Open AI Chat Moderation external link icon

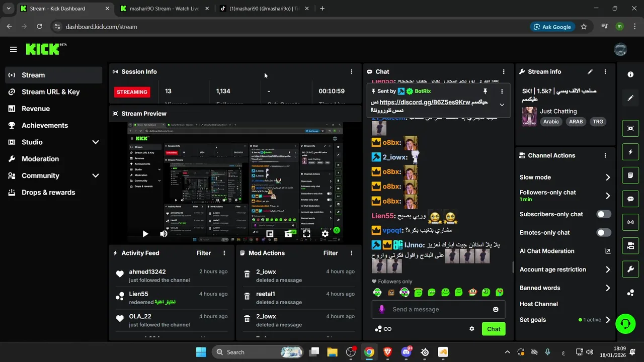(x=608, y=251)
